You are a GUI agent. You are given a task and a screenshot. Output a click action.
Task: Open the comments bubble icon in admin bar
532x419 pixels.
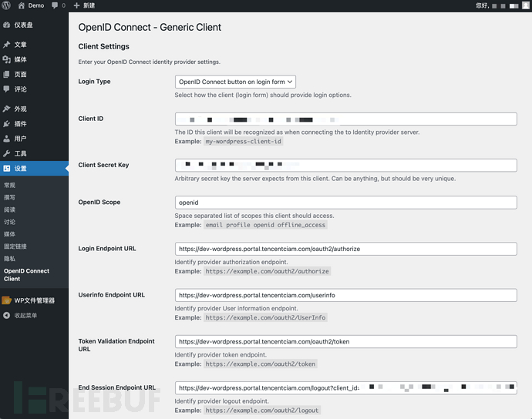pyautogui.click(x=55, y=5)
